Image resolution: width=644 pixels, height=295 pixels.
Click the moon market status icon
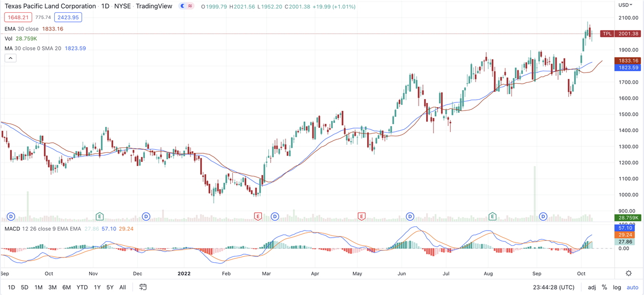click(183, 6)
